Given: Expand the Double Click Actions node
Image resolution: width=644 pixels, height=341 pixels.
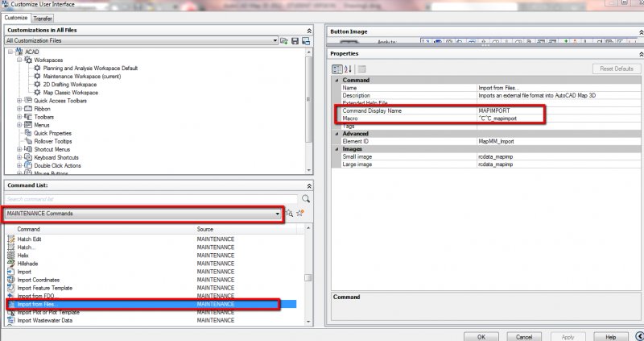Looking at the screenshot, I should tap(19, 165).
